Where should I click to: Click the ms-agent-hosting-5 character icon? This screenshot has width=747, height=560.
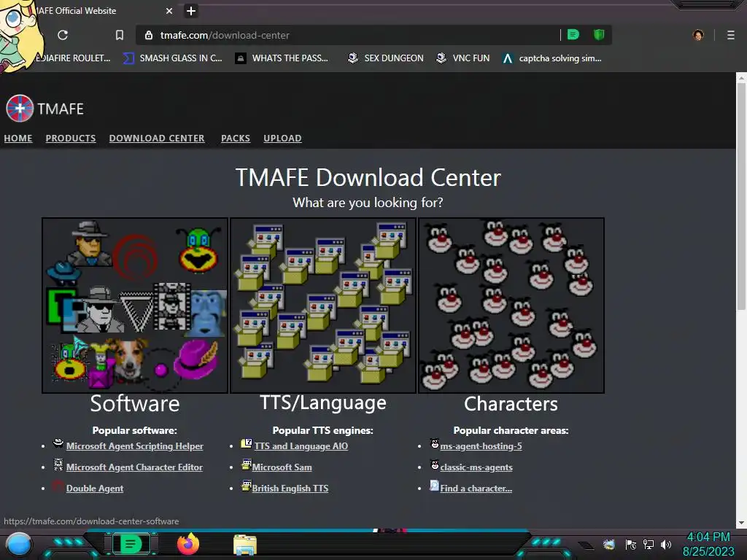(435, 443)
